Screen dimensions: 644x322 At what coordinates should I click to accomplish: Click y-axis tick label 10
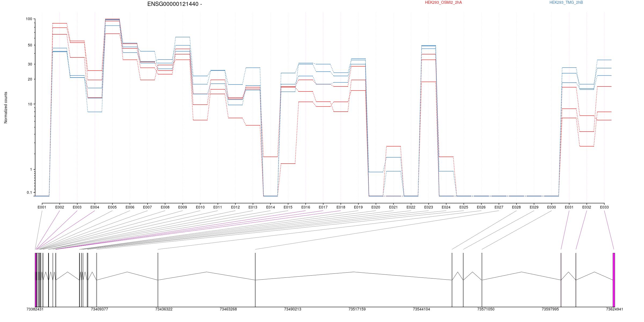[x=30, y=104]
